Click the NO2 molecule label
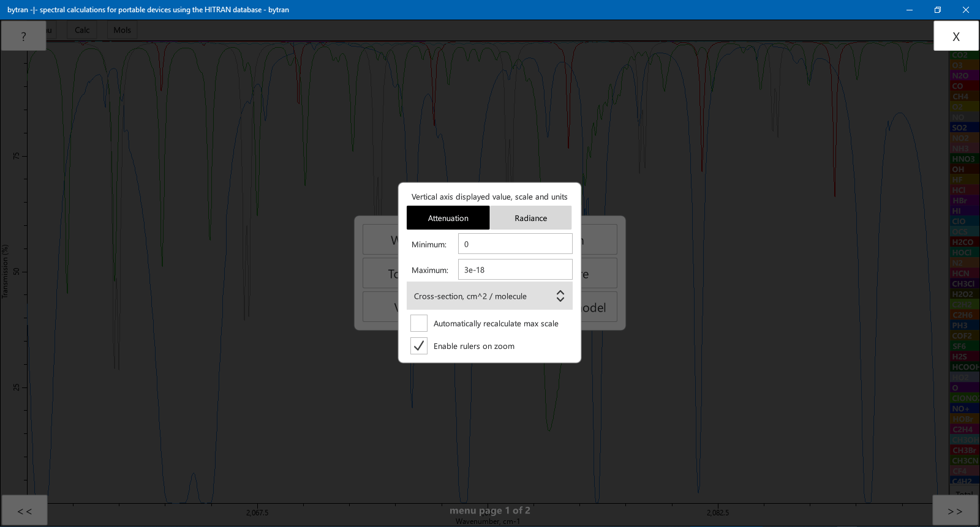980x527 pixels. click(x=964, y=138)
